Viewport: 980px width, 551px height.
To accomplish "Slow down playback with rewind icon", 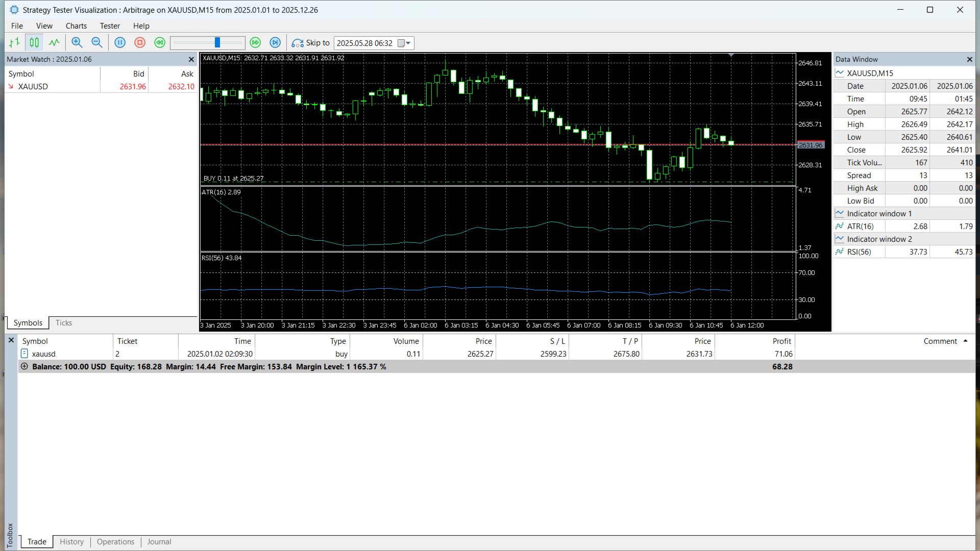I will click(160, 43).
